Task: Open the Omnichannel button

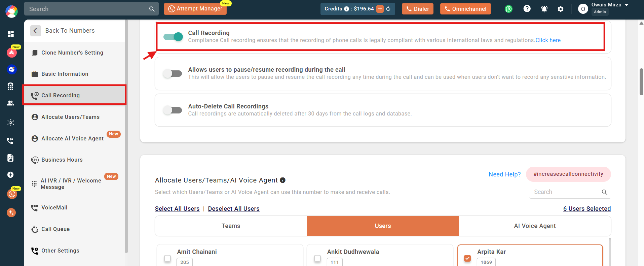Action: [x=465, y=9]
